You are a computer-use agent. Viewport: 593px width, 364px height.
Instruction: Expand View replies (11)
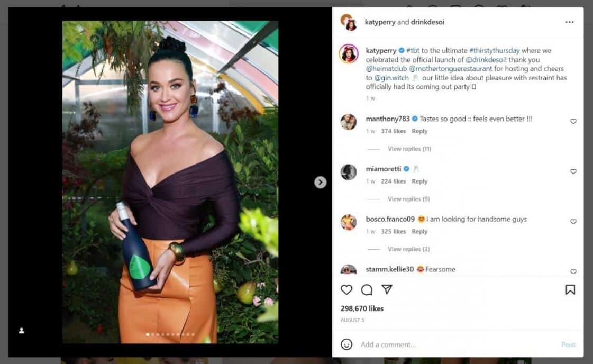coord(409,149)
